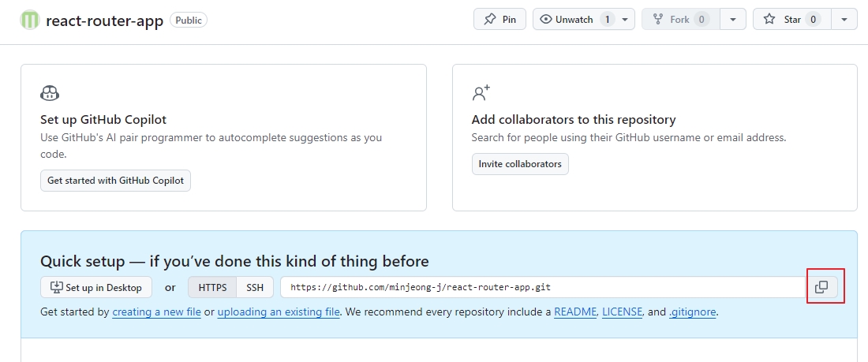Click the star icon to star repository

click(x=769, y=20)
